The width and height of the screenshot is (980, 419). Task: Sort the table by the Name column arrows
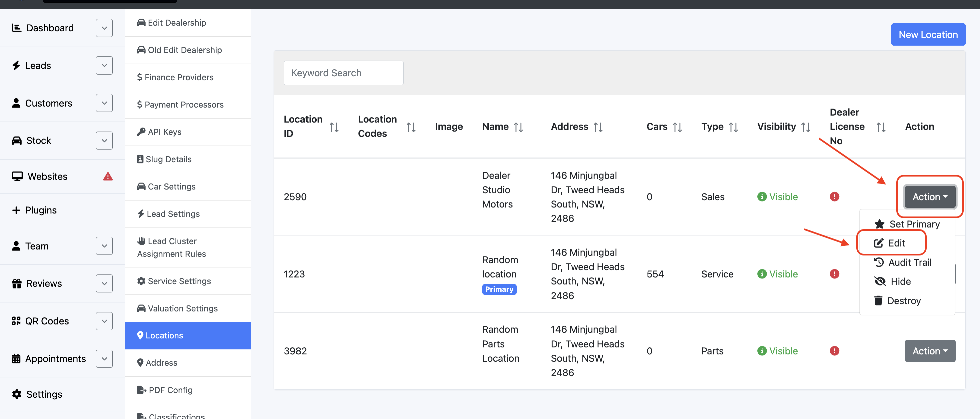tap(518, 127)
